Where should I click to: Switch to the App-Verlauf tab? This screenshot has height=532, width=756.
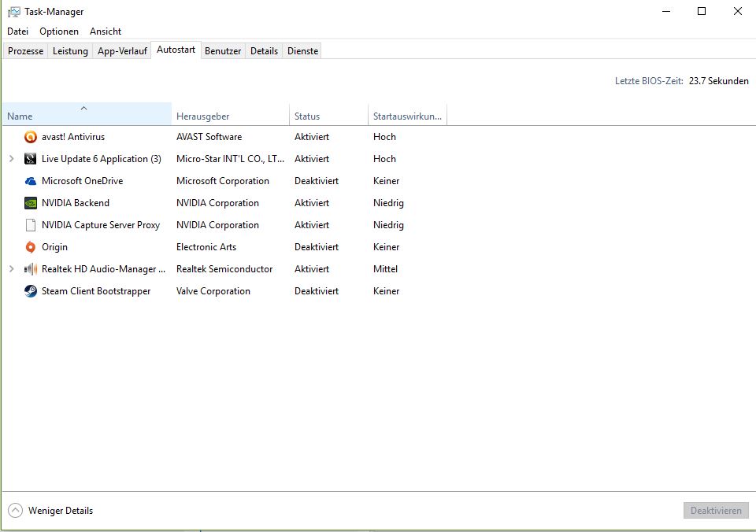coord(122,51)
